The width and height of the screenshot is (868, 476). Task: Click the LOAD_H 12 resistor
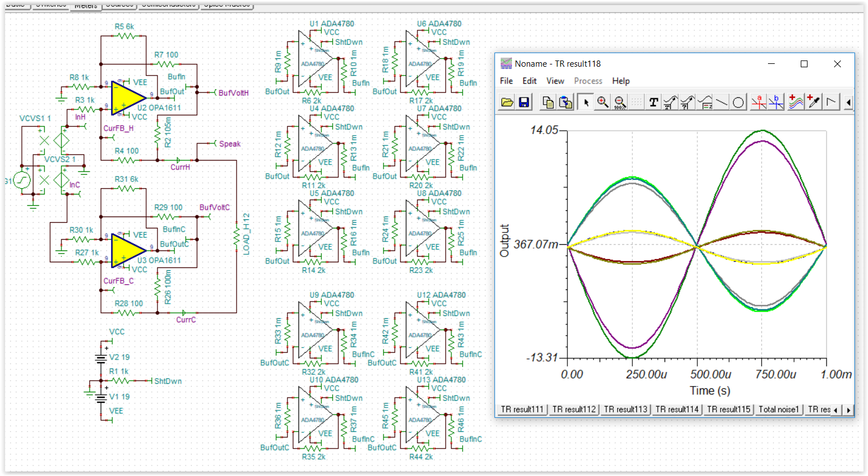237,236
